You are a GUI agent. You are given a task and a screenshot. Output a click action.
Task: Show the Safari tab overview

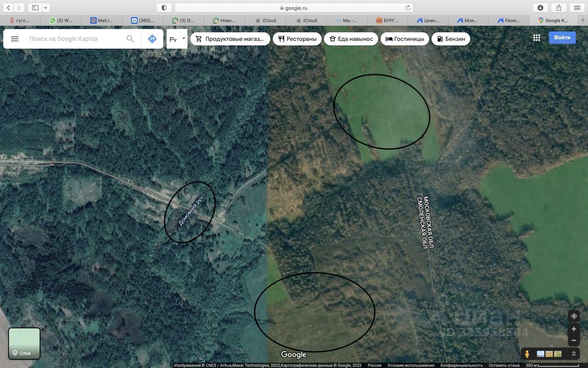577,8
